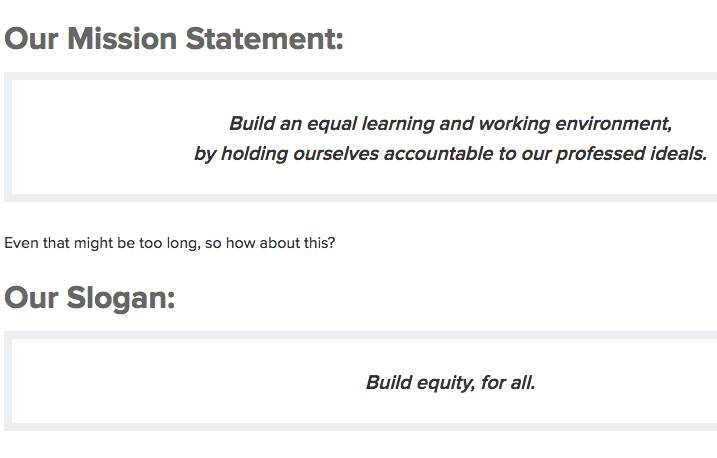The height and width of the screenshot is (458, 717).
Task: Click the "Our Mission Statement:" heading
Action: (174, 40)
